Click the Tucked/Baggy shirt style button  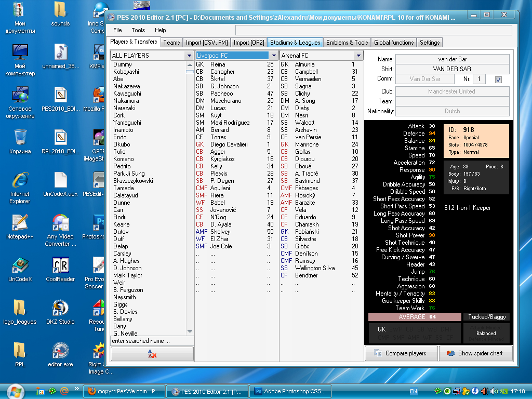click(x=486, y=317)
